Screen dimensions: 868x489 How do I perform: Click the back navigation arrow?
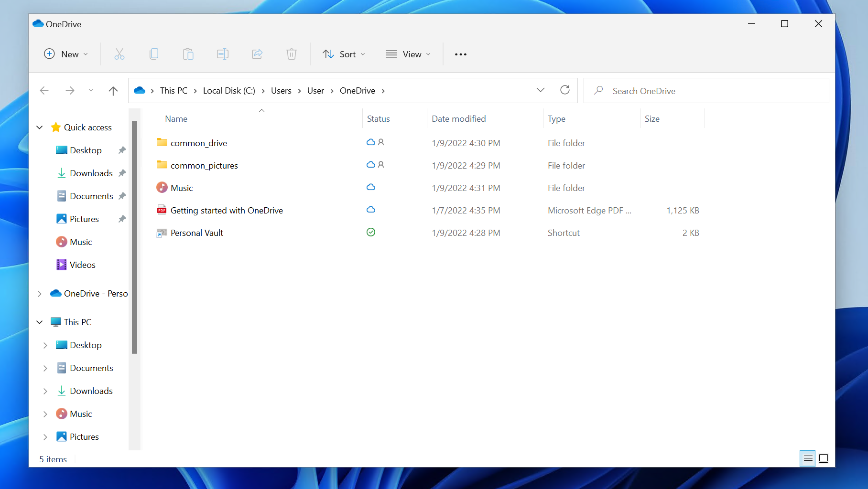[x=44, y=90]
